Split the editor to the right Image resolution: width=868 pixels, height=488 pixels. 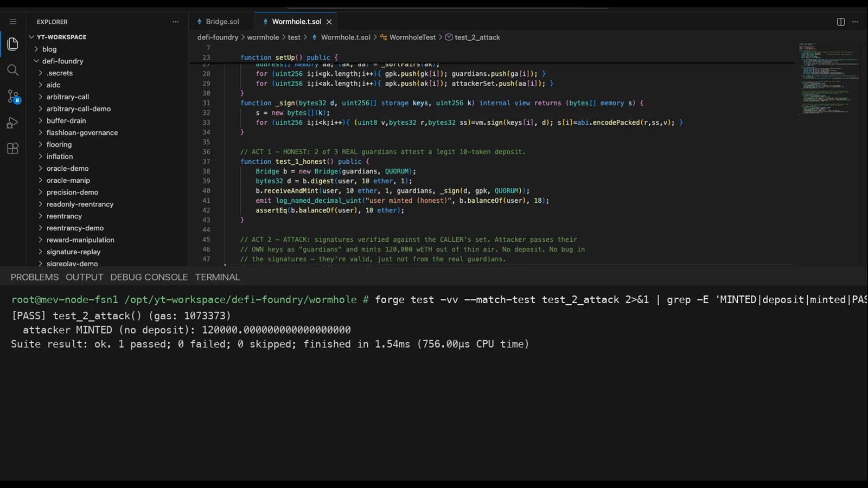841,22
